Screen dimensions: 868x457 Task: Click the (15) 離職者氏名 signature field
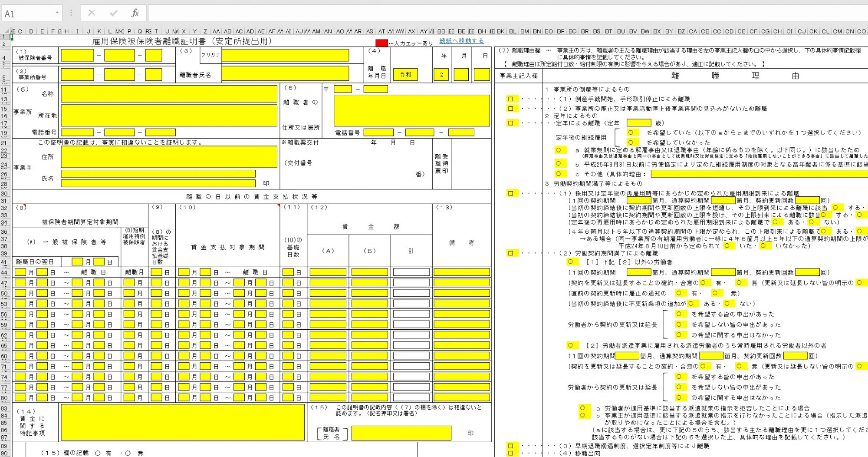click(401, 433)
